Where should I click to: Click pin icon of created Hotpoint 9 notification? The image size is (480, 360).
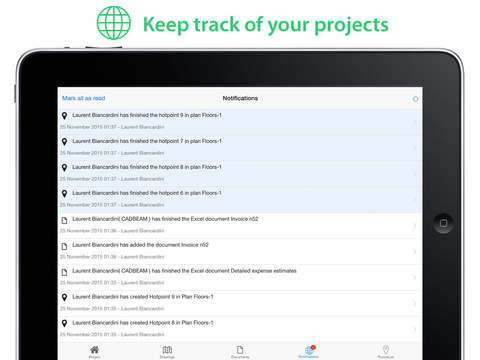[64, 297]
